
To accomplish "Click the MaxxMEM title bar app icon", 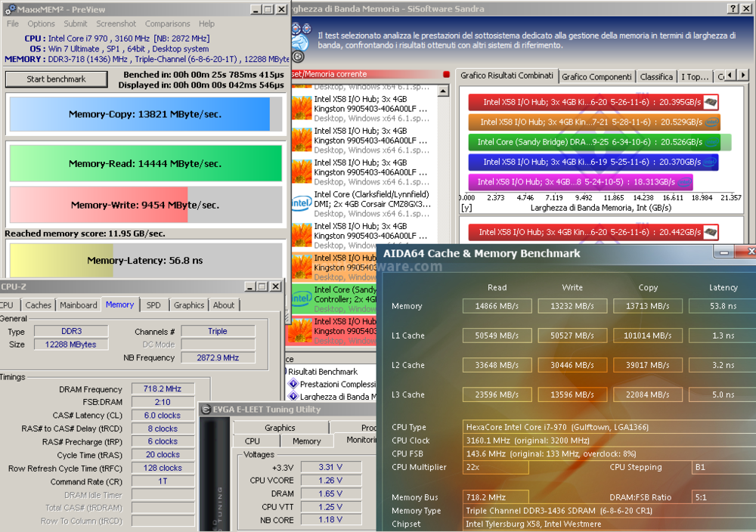I will coord(10,9).
